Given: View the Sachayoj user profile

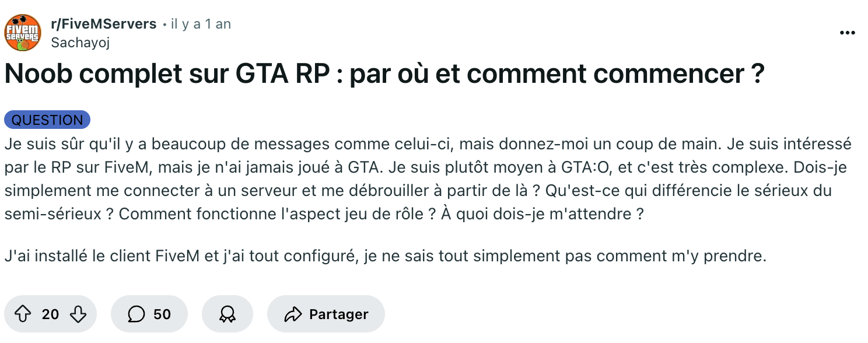Looking at the screenshot, I should pos(80,42).
